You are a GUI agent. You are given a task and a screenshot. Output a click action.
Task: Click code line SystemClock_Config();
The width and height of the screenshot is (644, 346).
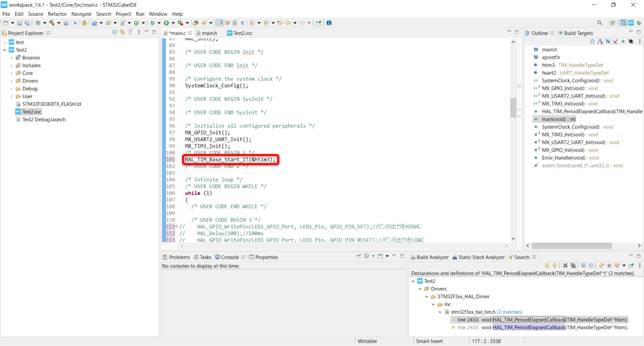pyautogui.click(x=217, y=85)
